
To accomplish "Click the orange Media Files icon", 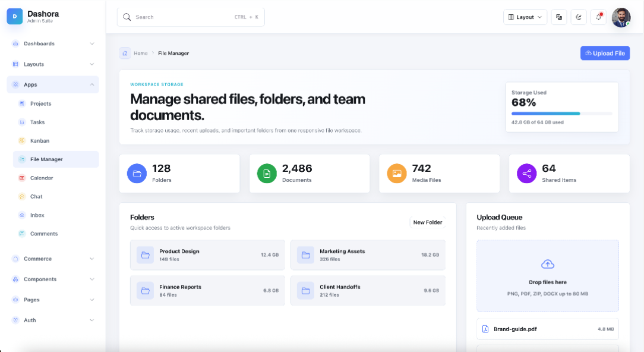I will click(x=397, y=174).
